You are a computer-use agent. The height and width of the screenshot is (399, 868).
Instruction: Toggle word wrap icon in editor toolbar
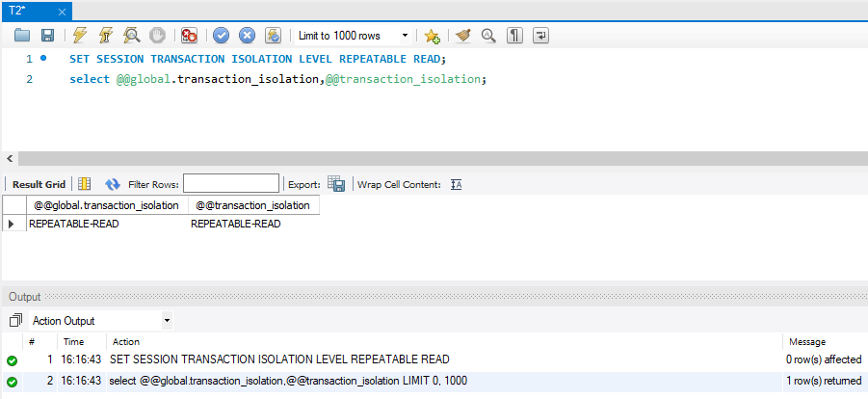(x=540, y=36)
